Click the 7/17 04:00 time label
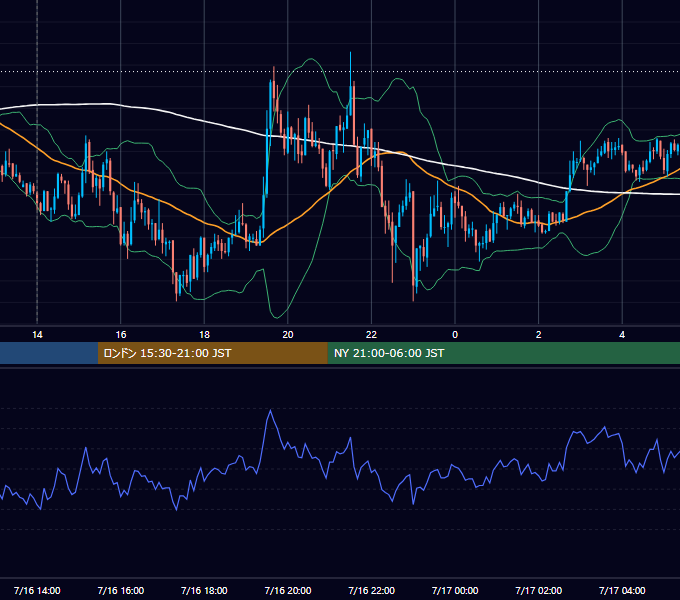Image resolution: width=680 pixels, height=600 pixels. click(622, 590)
